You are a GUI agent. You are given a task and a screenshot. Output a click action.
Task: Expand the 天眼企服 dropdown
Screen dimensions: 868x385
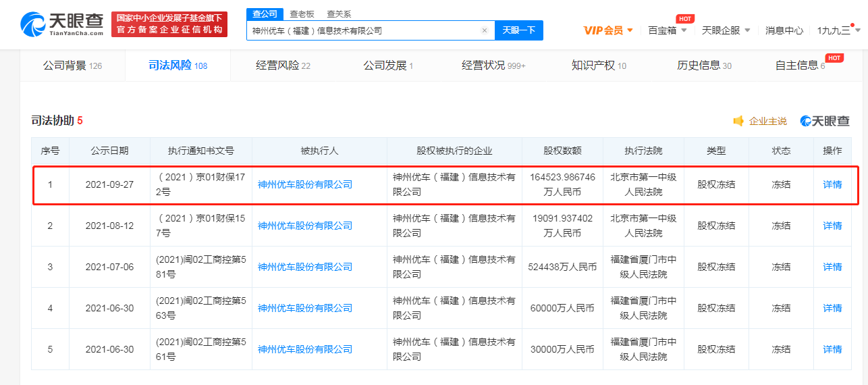726,30
